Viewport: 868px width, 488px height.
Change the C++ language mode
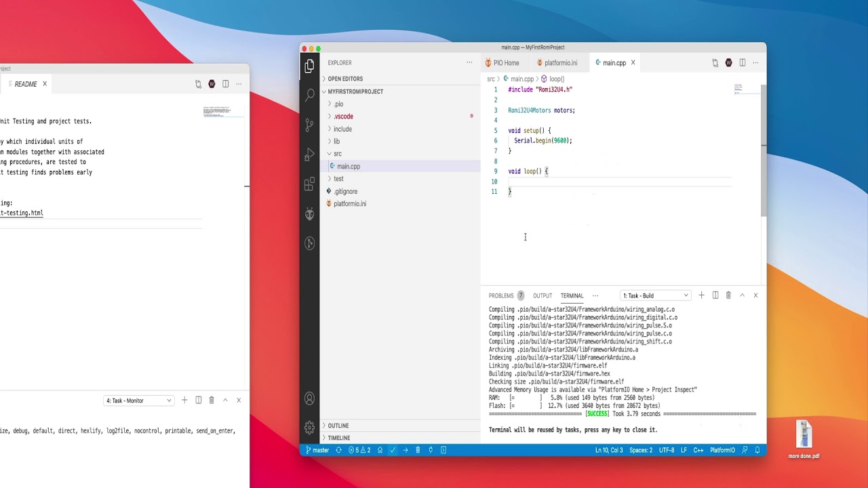[698, 450]
